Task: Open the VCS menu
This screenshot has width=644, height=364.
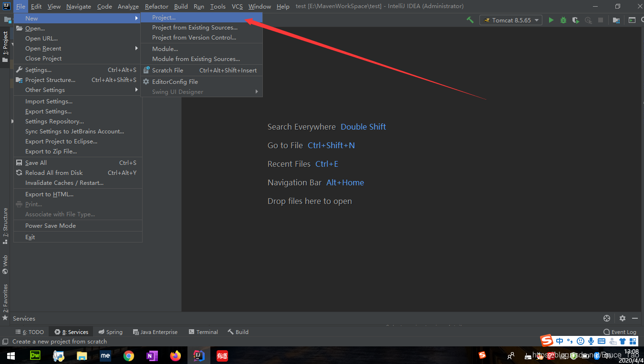Action: [x=237, y=6]
